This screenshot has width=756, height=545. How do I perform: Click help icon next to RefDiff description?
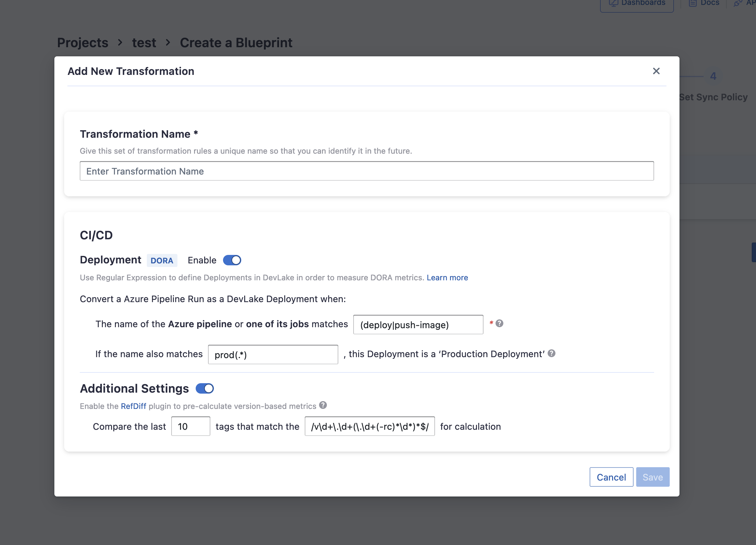[323, 405]
